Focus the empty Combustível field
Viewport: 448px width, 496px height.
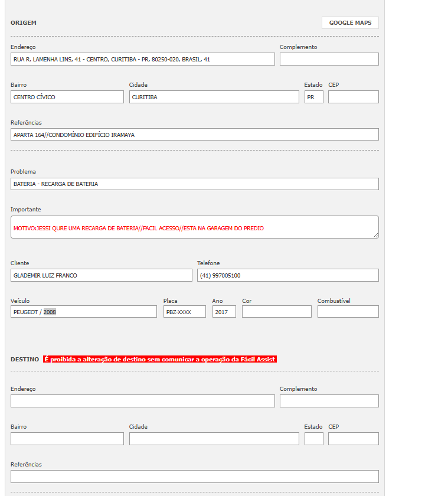tap(348, 312)
